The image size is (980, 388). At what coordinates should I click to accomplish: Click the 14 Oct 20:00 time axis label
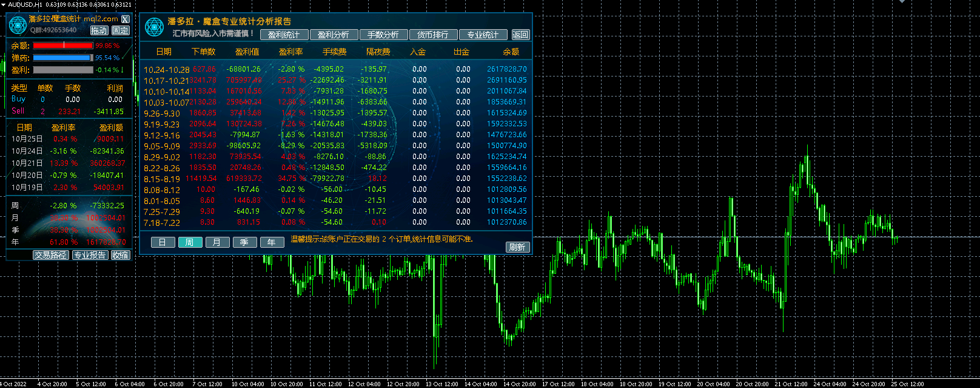pyautogui.click(x=519, y=384)
